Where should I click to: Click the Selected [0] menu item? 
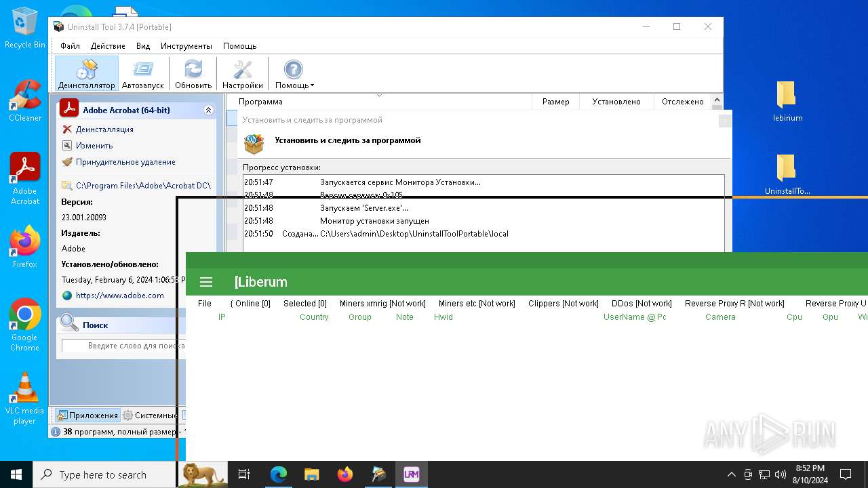(x=305, y=304)
